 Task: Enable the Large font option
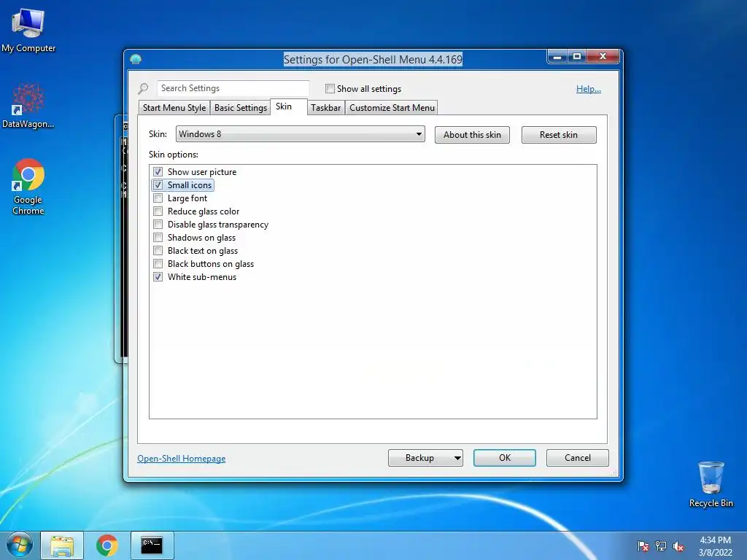point(158,198)
